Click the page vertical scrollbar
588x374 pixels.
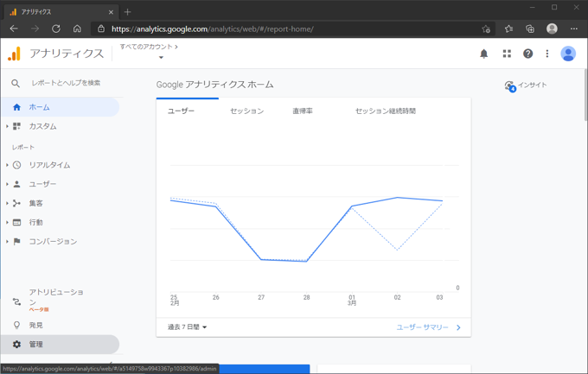coord(585,94)
